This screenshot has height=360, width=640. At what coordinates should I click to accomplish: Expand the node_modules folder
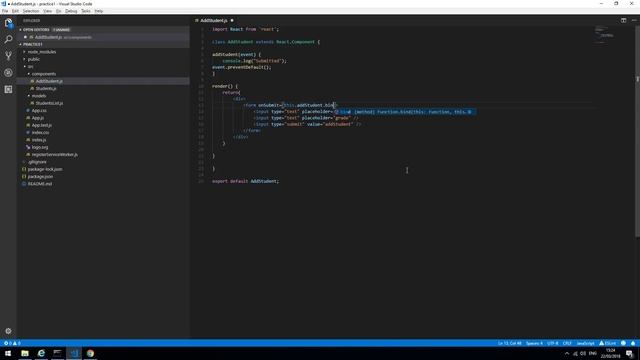[x=42, y=52]
